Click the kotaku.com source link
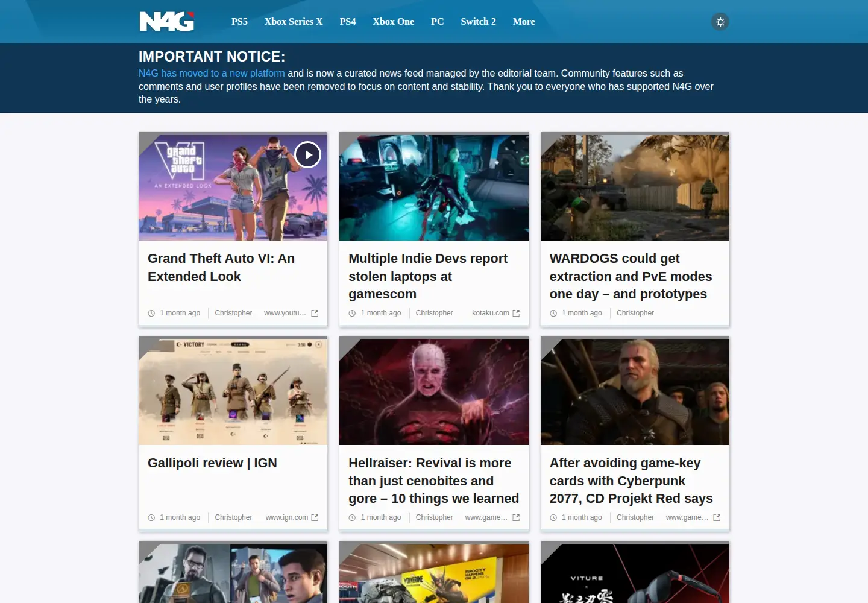The image size is (868, 603). click(490, 313)
